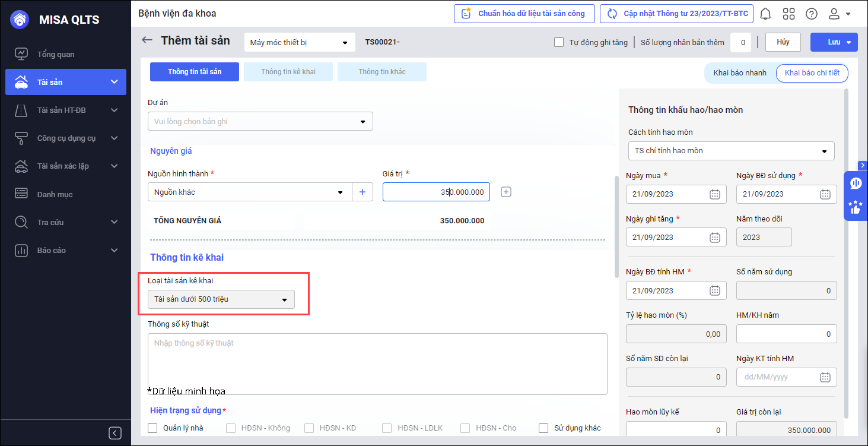This screenshot has height=446, width=868.
Task: Open the Dự án dropdown
Action: click(260, 121)
